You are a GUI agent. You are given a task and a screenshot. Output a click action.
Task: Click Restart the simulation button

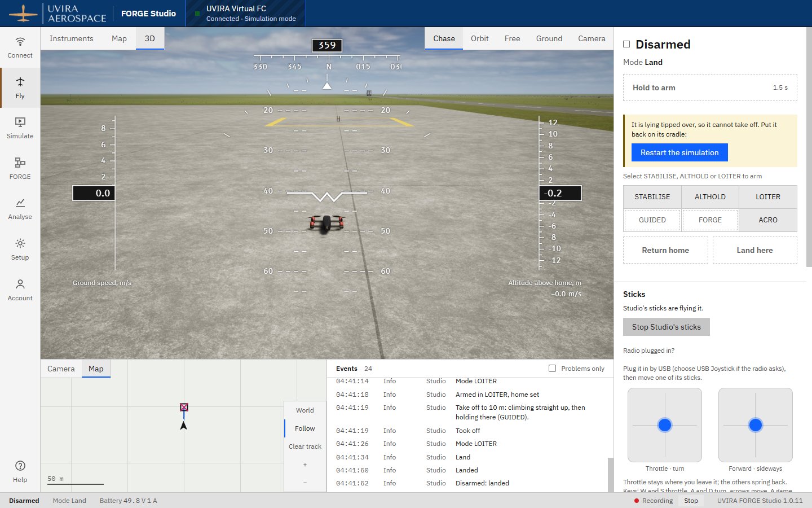point(679,152)
